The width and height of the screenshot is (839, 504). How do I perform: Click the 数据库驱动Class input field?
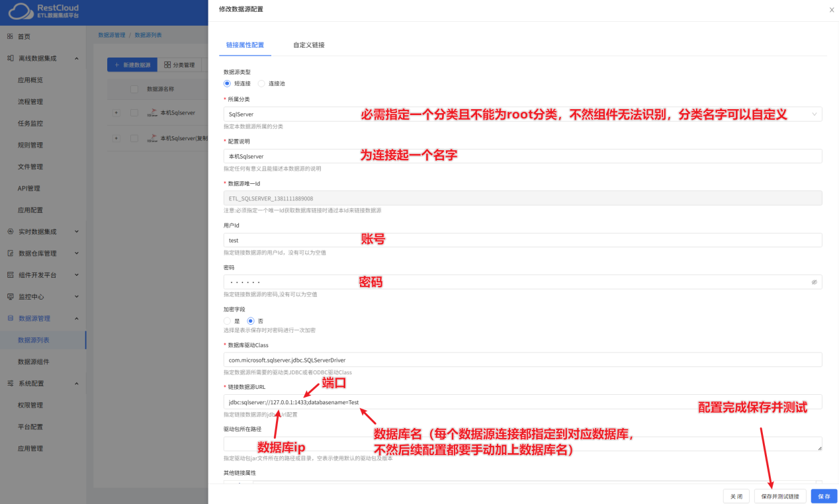pyautogui.click(x=523, y=360)
